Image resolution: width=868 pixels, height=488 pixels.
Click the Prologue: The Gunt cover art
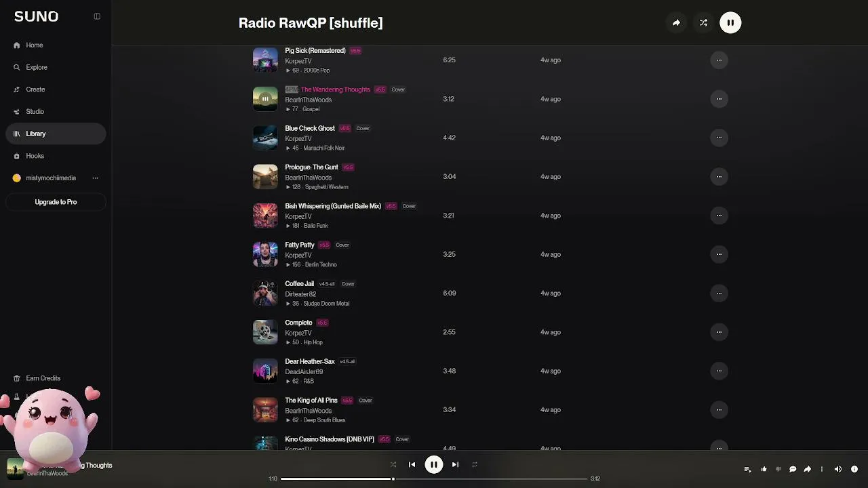265,176
